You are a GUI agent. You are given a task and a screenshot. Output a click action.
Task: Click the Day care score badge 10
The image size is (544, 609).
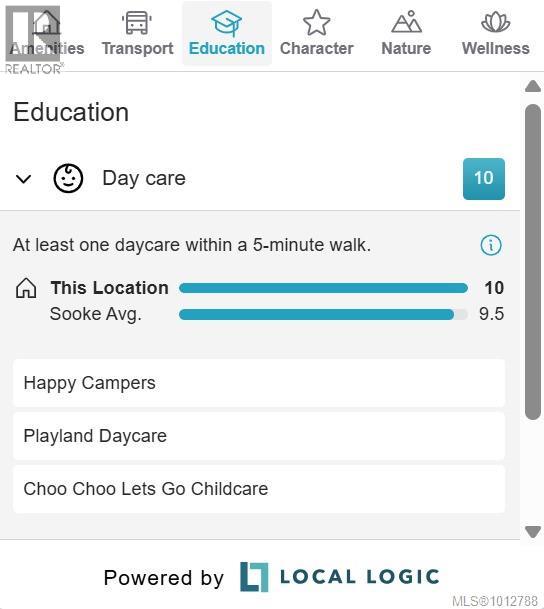(x=484, y=179)
